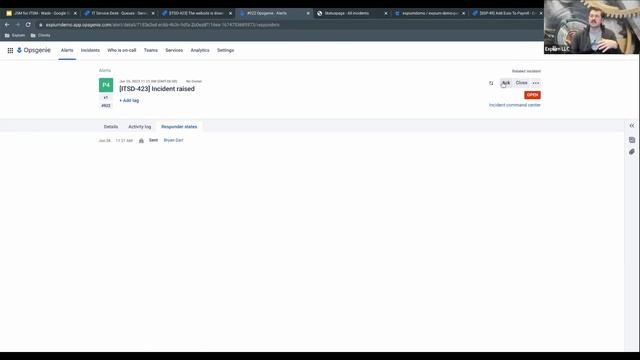Go to Who is on-call
The height and width of the screenshot is (360, 640).
point(122,50)
